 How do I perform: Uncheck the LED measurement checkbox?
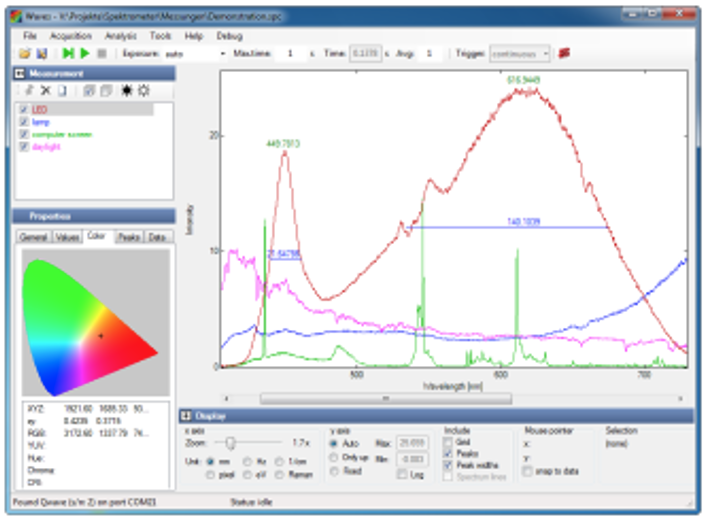tap(24, 109)
